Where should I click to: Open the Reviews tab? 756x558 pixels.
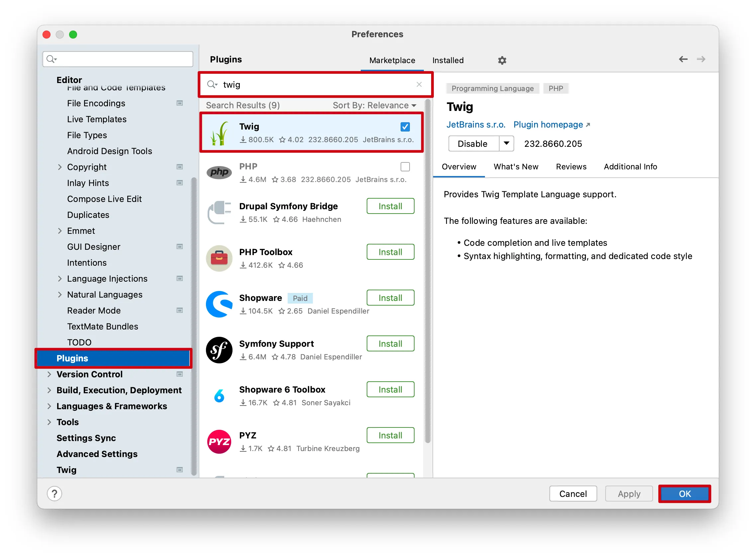571,166
